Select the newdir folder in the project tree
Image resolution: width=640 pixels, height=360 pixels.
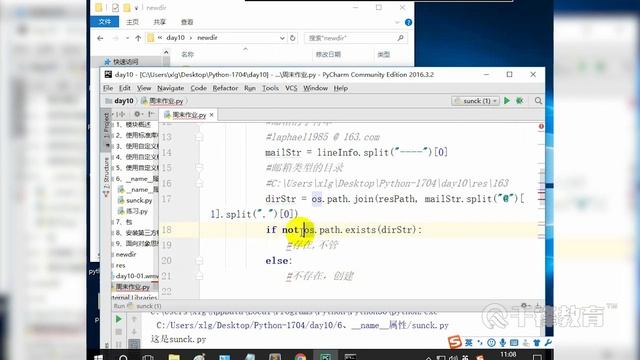(x=126, y=254)
